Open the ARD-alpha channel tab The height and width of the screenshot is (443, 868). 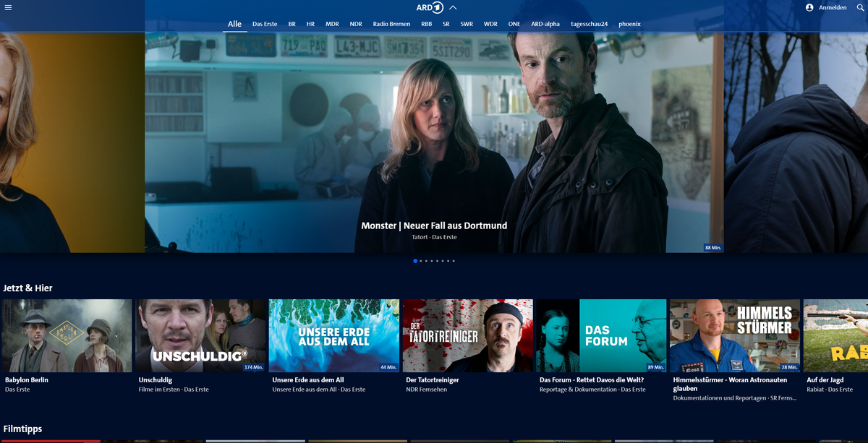click(545, 24)
